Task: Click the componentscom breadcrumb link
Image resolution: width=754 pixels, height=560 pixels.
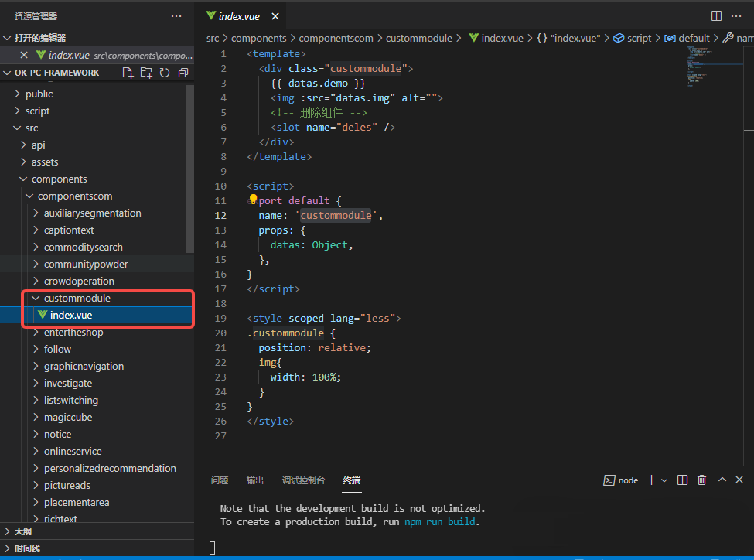Action: point(336,38)
